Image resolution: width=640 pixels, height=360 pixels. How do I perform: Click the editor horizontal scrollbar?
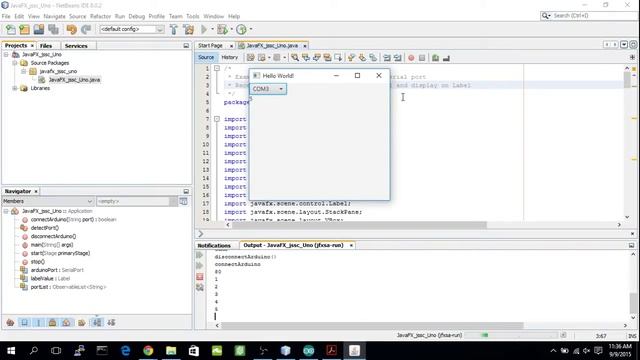pyautogui.click(x=359, y=225)
